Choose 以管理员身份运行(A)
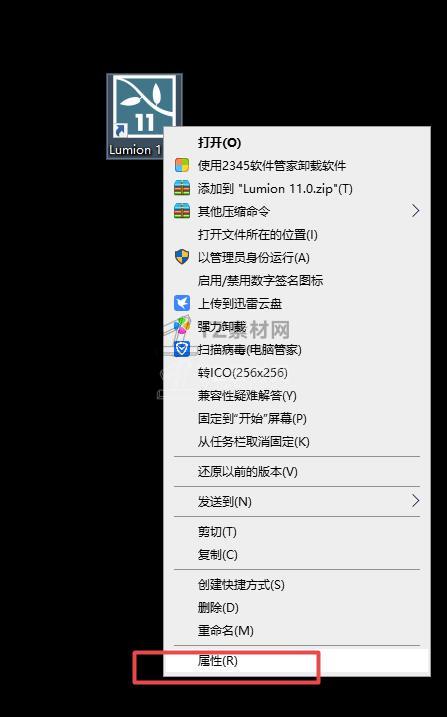The height and width of the screenshot is (717, 447). pyautogui.click(x=297, y=257)
